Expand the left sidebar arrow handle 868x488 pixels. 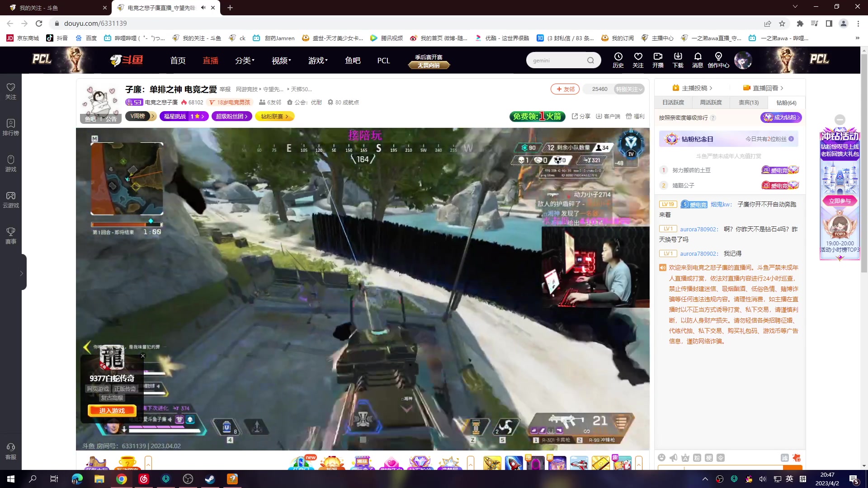click(x=22, y=273)
